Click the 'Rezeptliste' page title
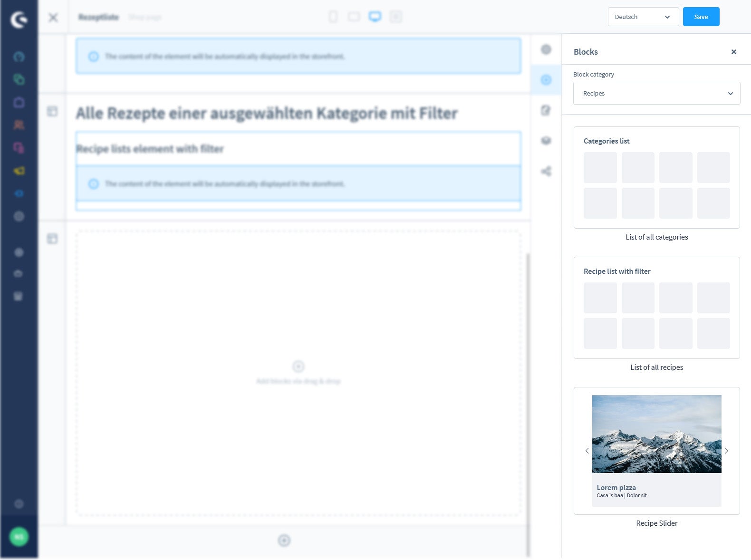The width and height of the screenshot is (751, 560). (x=98, y=17)
